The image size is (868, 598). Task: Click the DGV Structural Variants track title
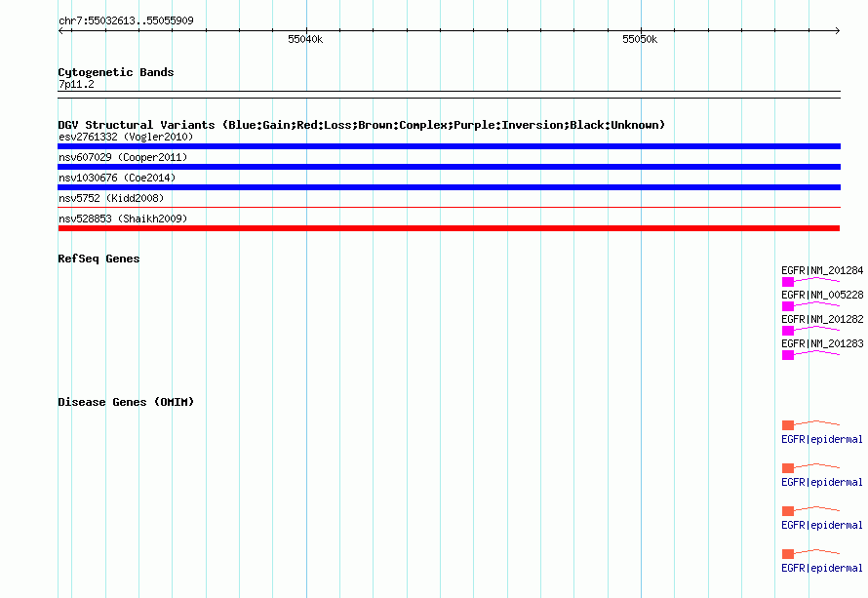[x=362, y=125]
